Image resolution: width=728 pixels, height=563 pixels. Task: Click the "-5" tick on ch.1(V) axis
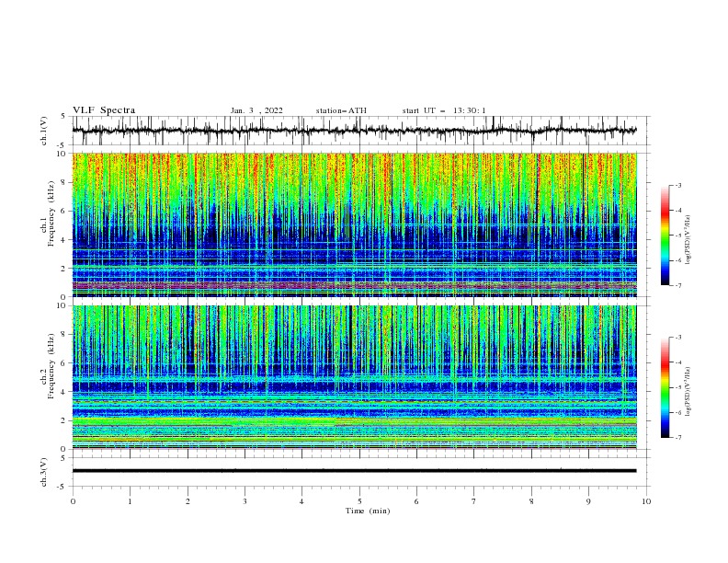tap(62, 145)
